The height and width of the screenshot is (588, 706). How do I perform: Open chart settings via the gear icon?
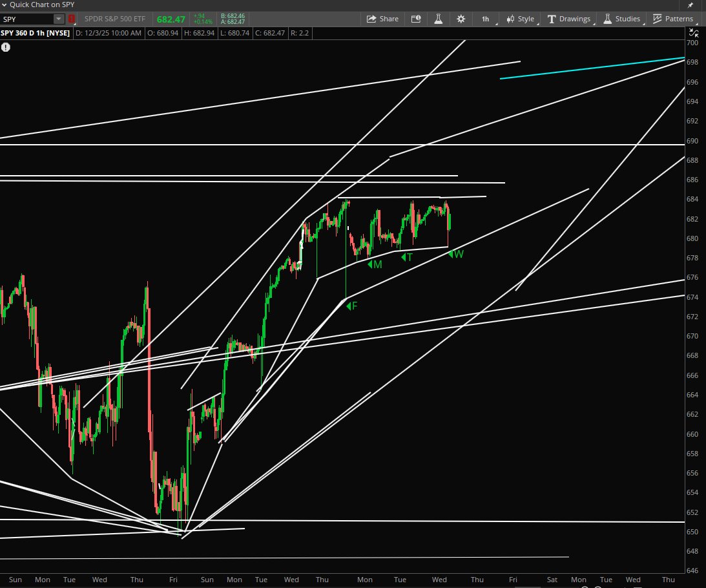tap(460, 19)
